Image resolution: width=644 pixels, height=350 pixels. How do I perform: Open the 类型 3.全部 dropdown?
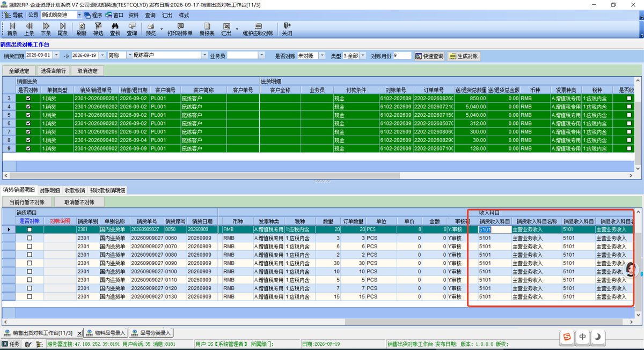363,56
